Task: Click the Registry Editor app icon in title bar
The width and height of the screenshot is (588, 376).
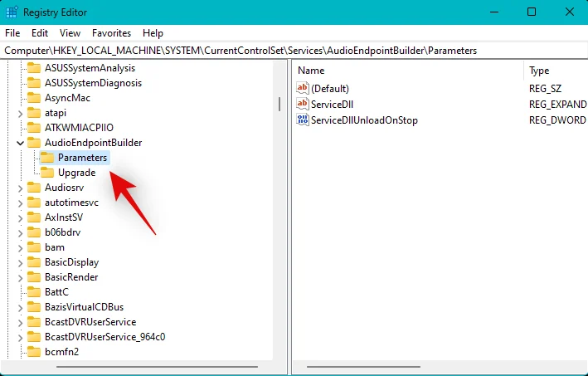Action: (x=12, y=12)
